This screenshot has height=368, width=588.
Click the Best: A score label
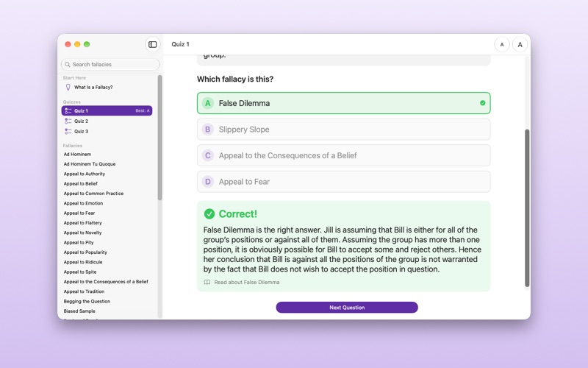pyautogui.click(x=143, y=111)
